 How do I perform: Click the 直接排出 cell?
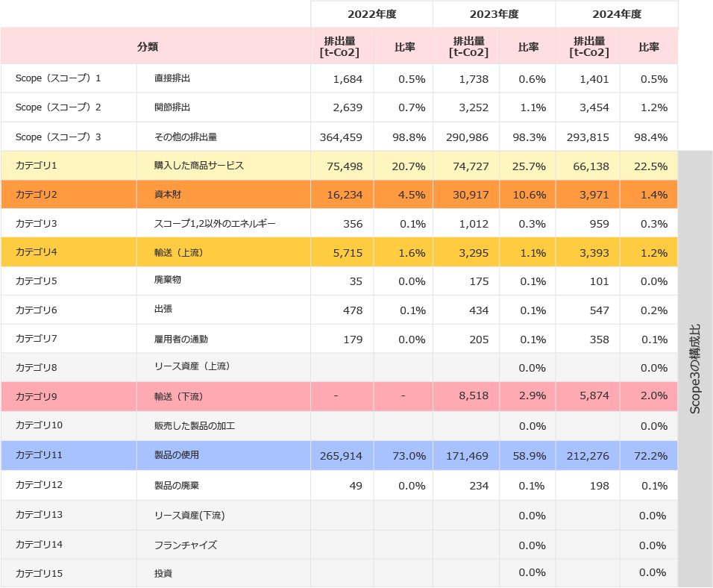coord(172,78)
